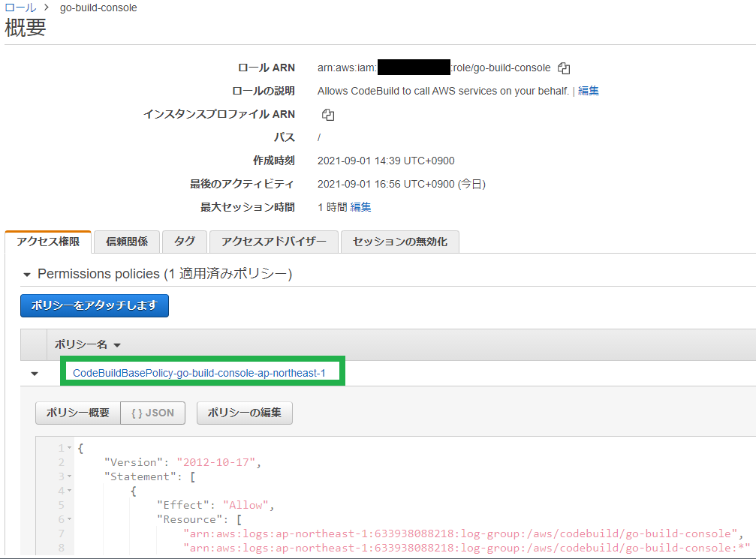The width and height of the screenshot is (756, 559).
Task: Select the role ARN text
Action: (x=434, y=68)
